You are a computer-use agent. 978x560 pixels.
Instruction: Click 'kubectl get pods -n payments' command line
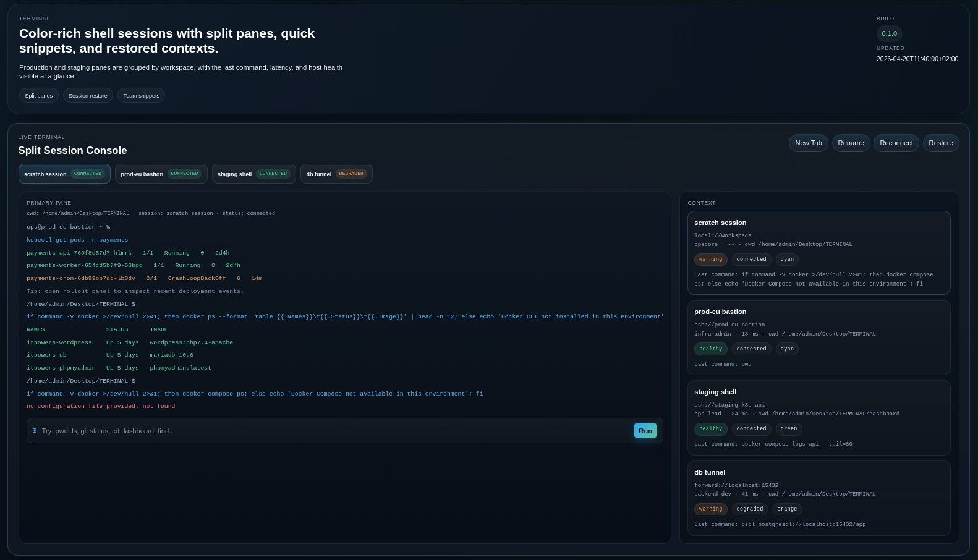77,240
